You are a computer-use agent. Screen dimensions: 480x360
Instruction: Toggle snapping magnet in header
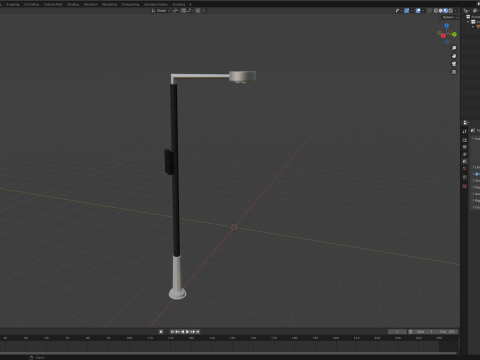pos(183,11)
